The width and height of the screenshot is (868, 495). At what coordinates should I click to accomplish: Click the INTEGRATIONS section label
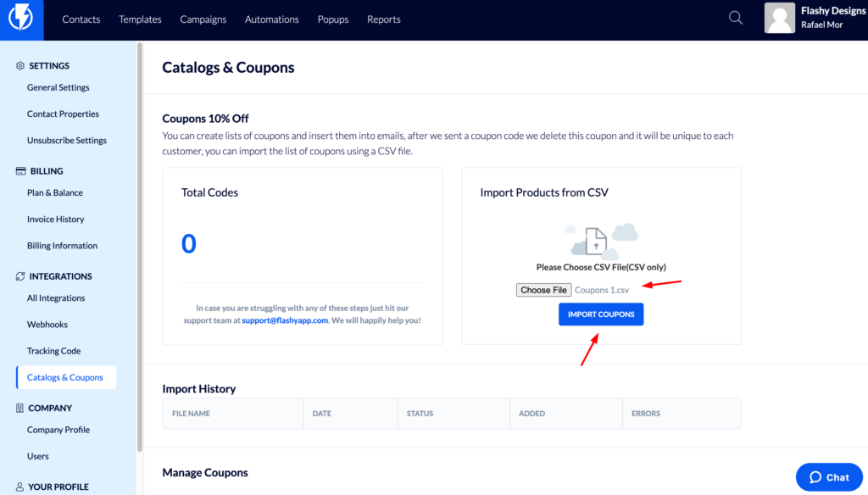pos(60,276)
